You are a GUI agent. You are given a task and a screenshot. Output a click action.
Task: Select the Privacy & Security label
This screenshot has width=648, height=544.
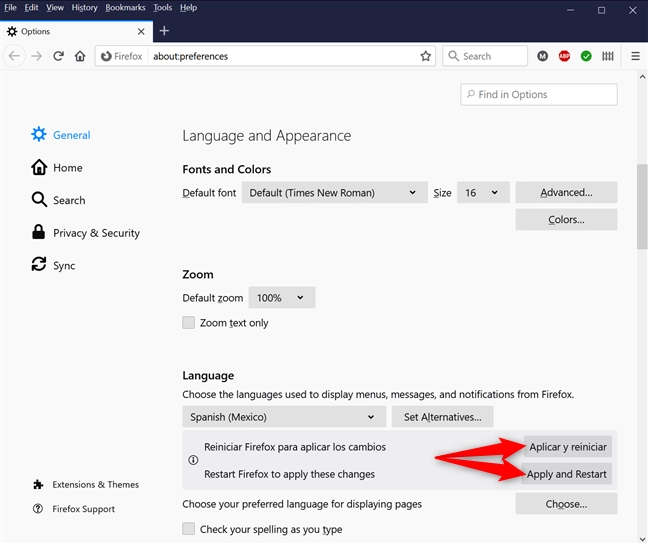tap(96, 233)
